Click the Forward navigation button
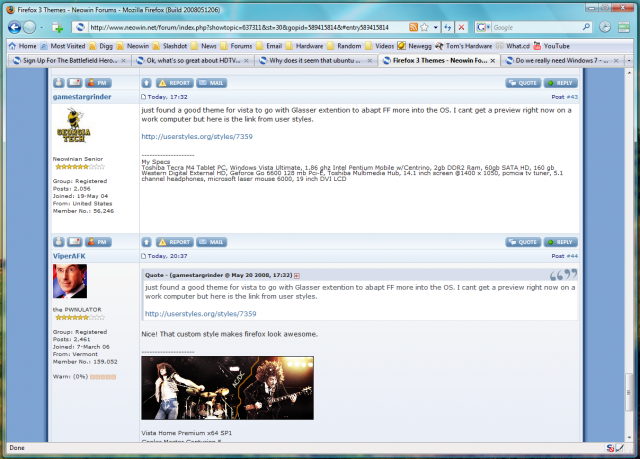 click(x=30, y=27)
